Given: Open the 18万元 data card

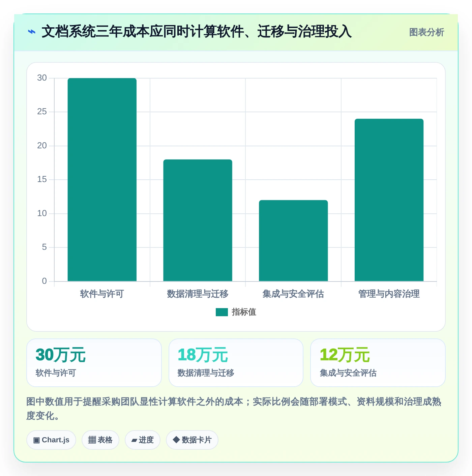Looking at the screenshot, I should click(236, 363).
